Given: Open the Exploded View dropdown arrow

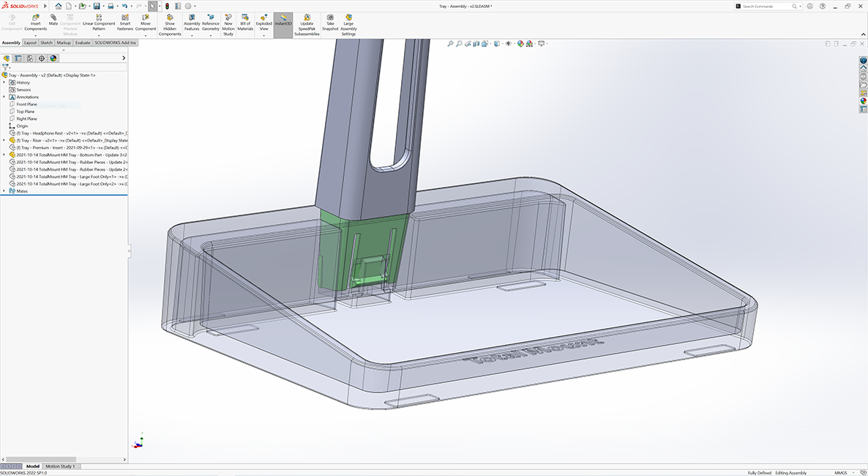Looking at the screenshot, I should [263, 34].
